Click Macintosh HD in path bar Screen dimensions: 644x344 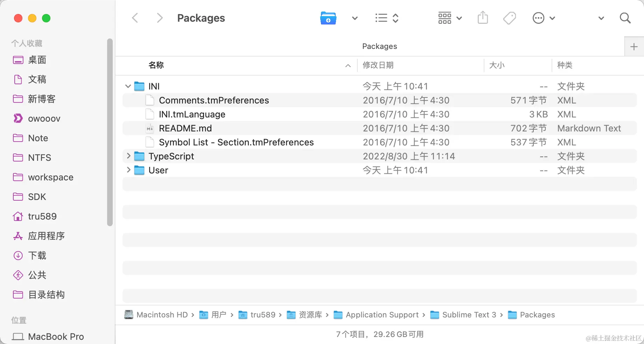click(x=156, y=315)
